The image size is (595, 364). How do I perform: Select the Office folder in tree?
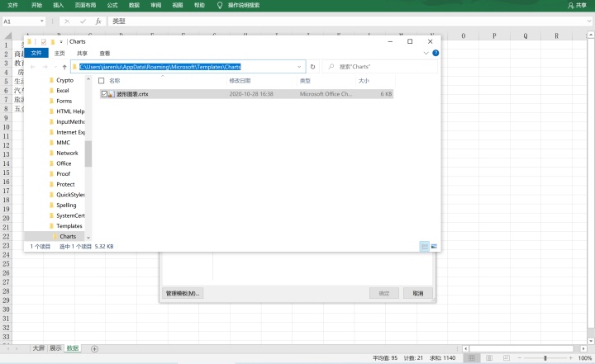tap(64, 163)
